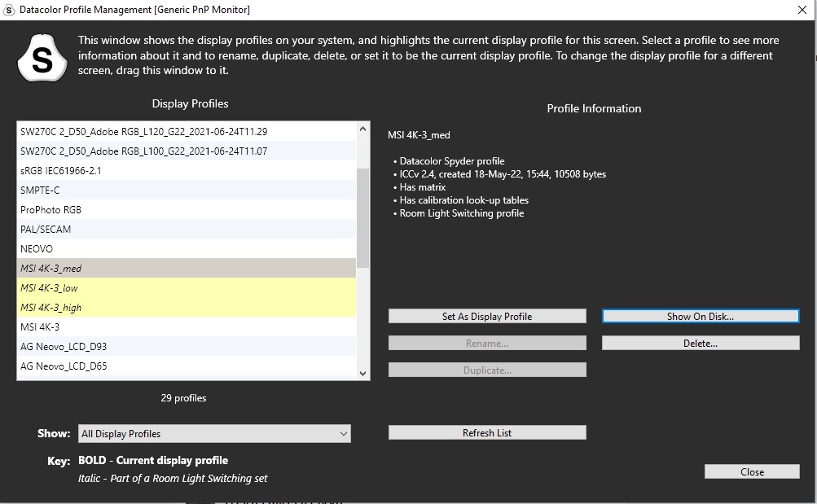
Task: Click the profile list scrollbar thumb
Action: (x=363, y=217)
